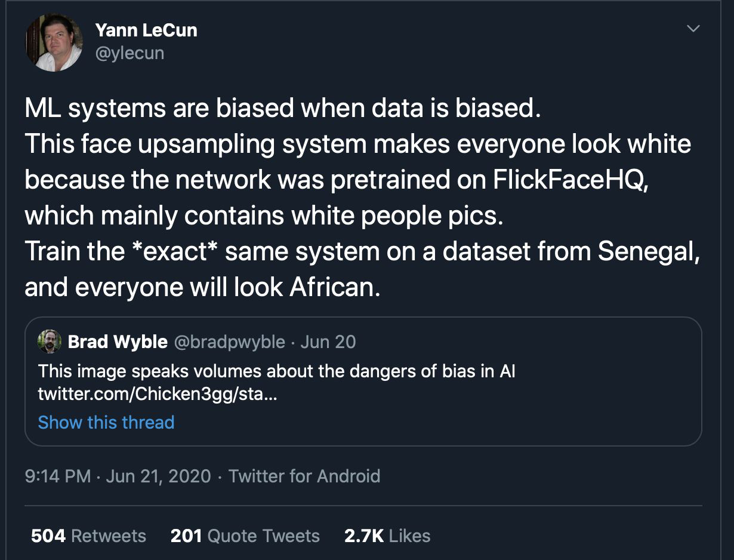Open the 201 Quote Tweets list
Screen dimensions: 734x560
[245, 536]
